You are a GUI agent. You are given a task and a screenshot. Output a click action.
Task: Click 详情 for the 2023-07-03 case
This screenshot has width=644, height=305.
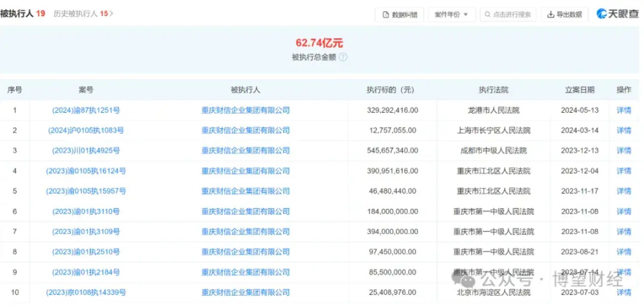[624, 293]
